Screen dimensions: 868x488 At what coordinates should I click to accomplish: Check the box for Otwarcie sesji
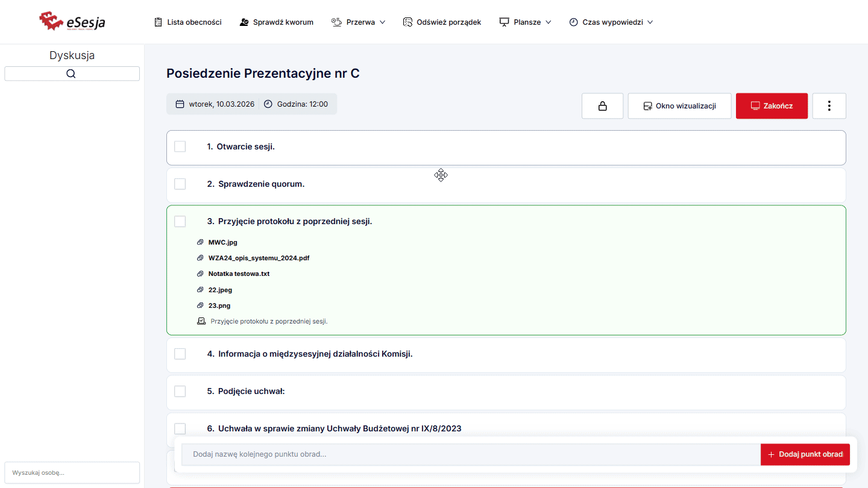(180, 146)
